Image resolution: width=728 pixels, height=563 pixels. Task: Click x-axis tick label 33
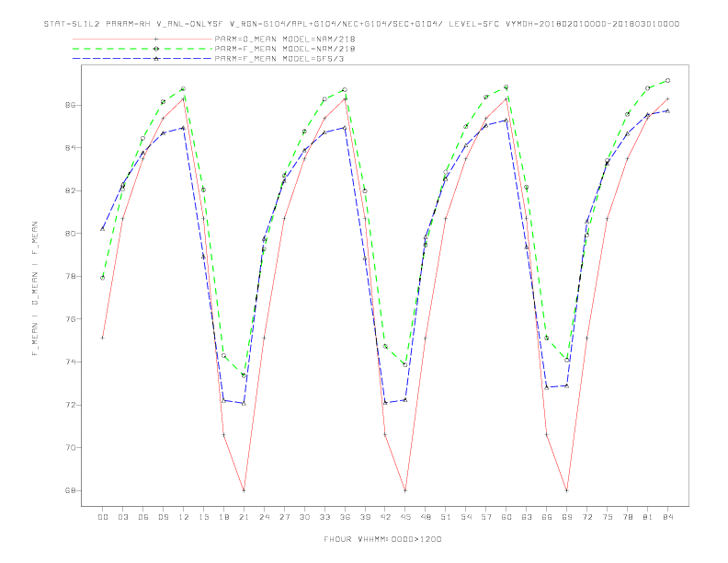[324, 517]
